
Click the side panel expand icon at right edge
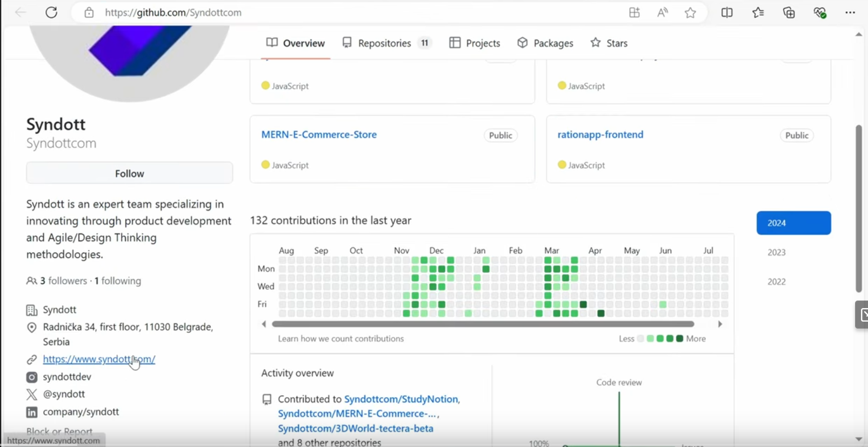[x=863, y=315]
